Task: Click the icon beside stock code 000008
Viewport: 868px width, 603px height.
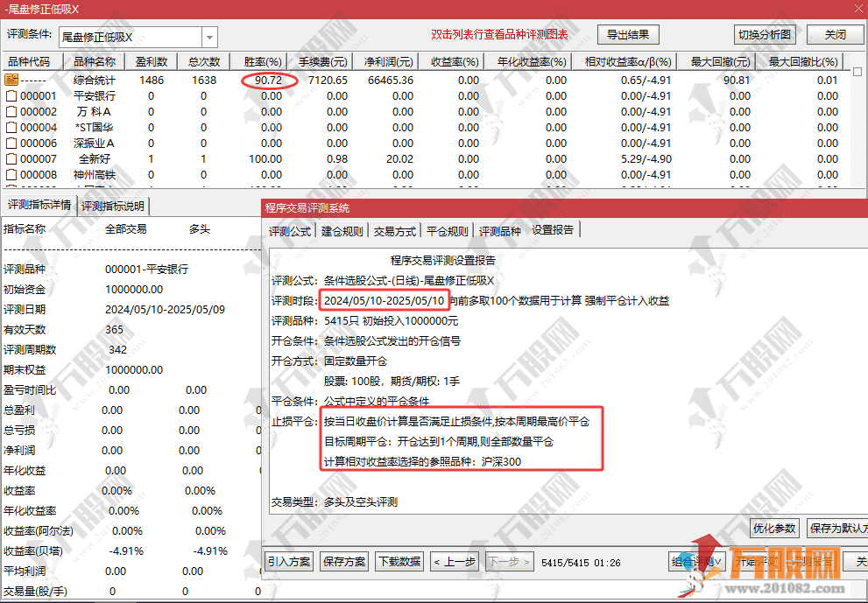Action: 11,174
